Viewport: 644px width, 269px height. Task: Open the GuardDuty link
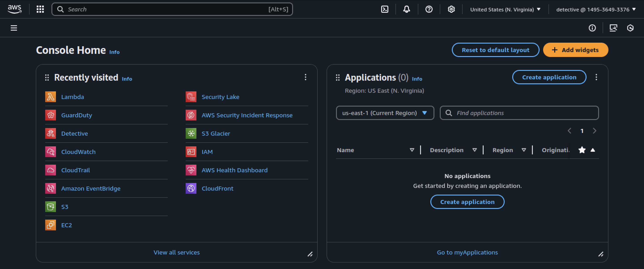tap(77, 115)
